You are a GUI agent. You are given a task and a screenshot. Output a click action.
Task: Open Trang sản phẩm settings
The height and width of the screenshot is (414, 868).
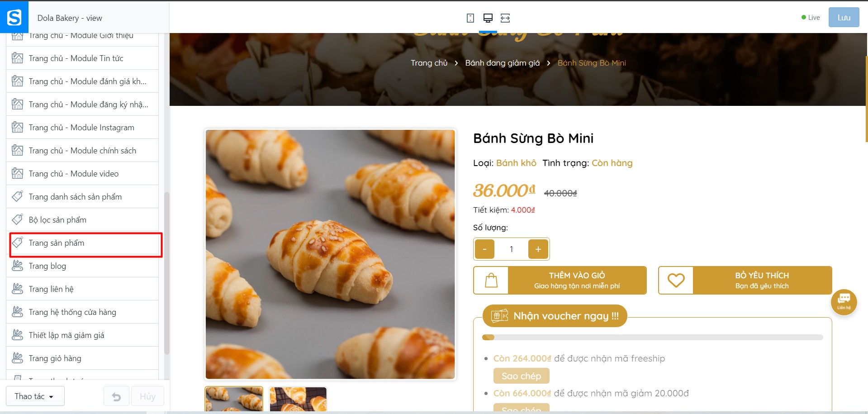tap(85, 243)
